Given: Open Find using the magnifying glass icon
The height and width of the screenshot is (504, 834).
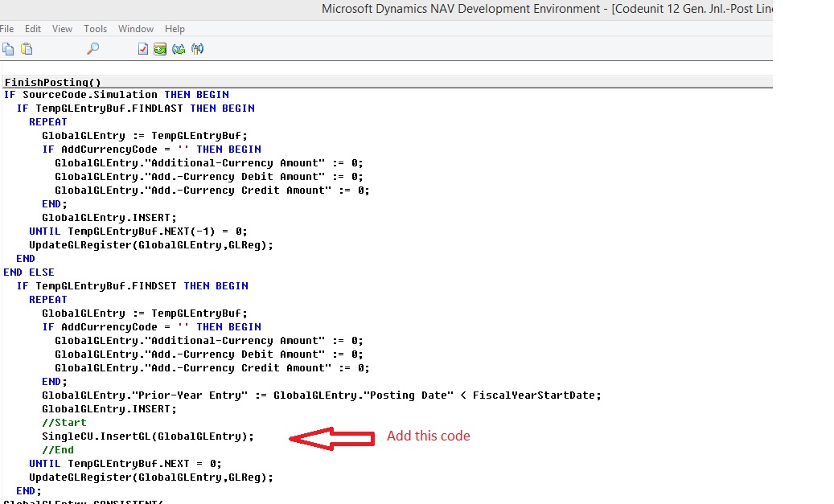Looking at the screenshot, I should coord(92,49).
